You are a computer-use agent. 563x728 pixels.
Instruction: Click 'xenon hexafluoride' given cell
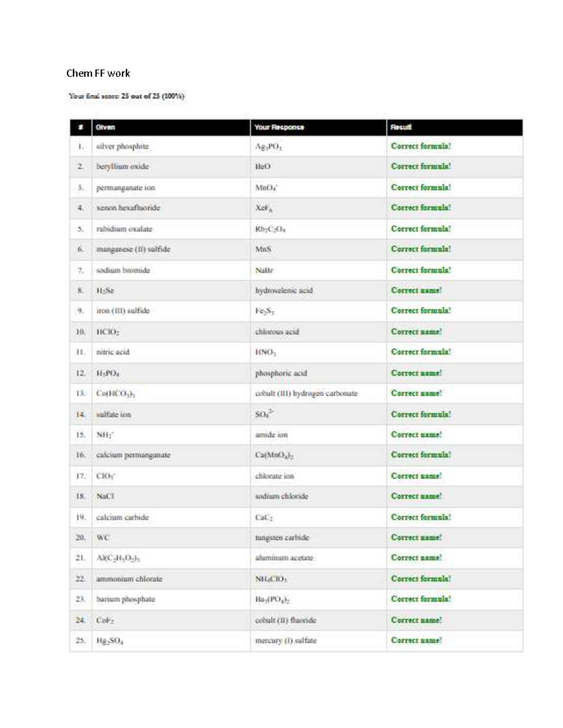tap(128, 208)
